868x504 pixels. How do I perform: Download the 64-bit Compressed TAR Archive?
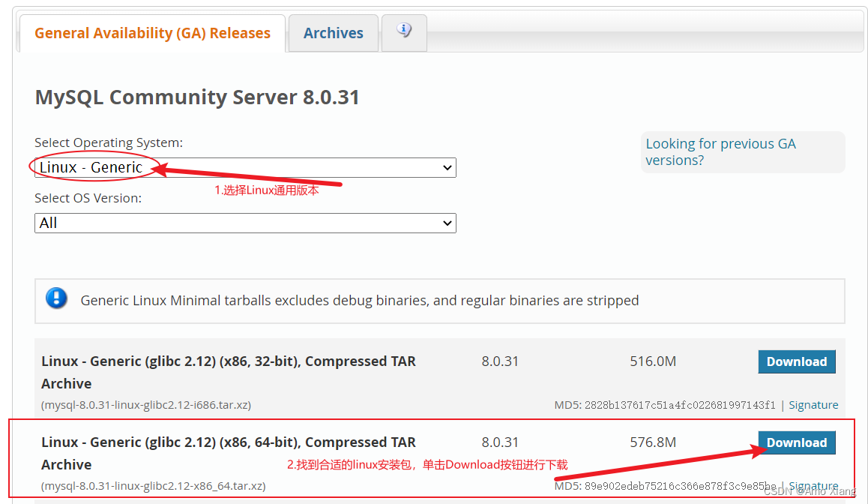[797, 442]
